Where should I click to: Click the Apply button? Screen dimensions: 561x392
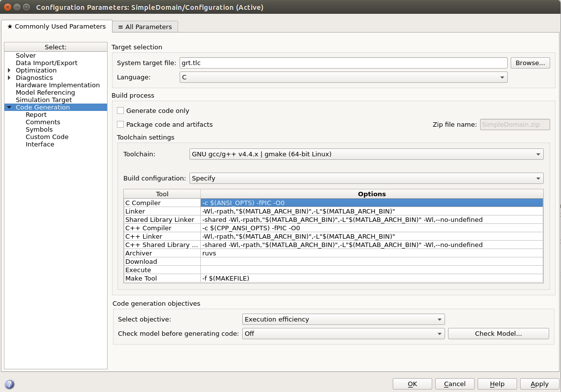click(539, 384)
